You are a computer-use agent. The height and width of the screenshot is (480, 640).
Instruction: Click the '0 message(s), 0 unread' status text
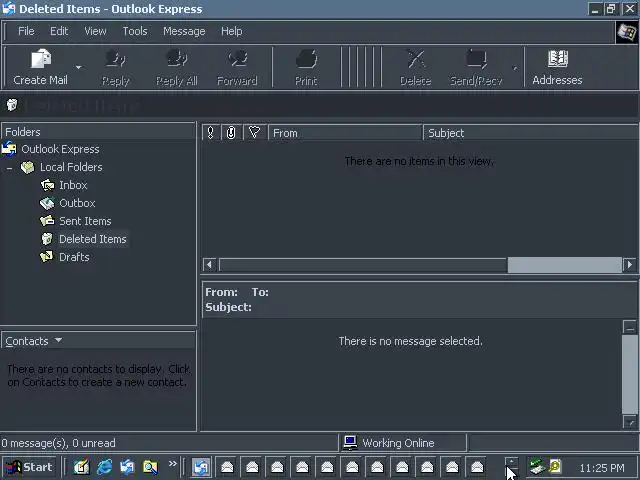(58, 443)
